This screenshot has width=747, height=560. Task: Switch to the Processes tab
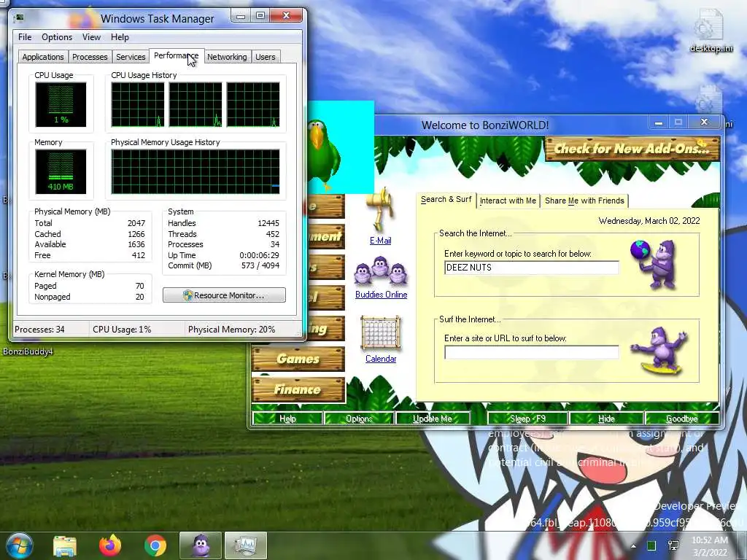(x=90, y=57)
